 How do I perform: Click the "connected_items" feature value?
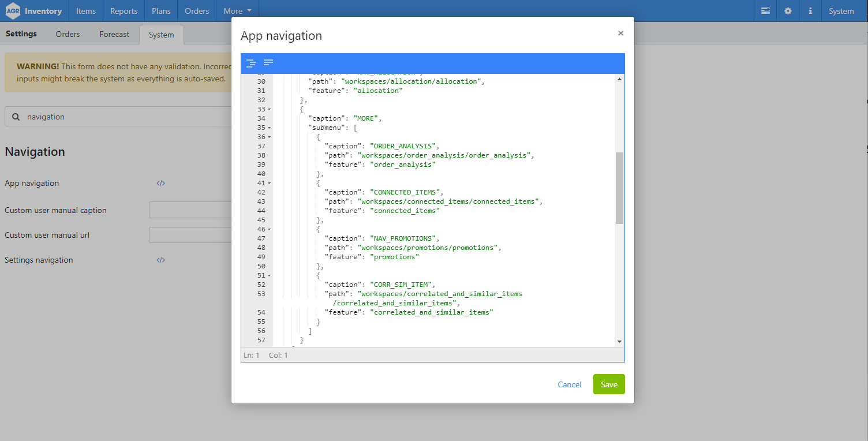coord(405,211)
